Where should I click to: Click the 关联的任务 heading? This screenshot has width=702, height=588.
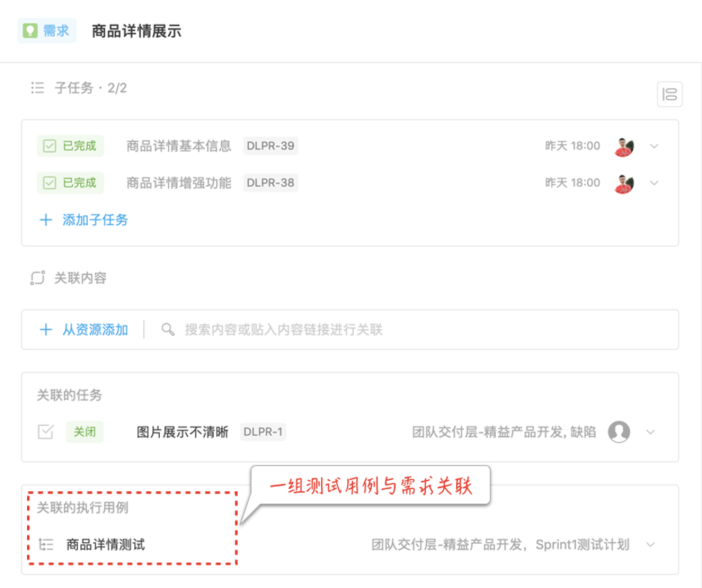click(x=70, y=395)
